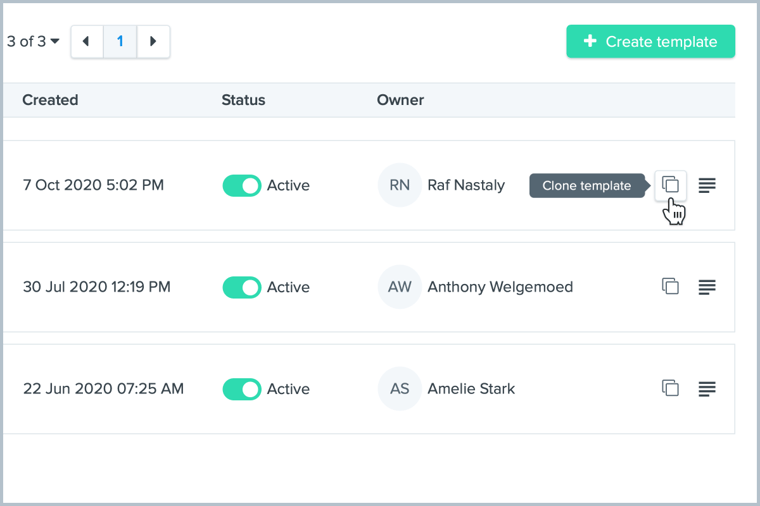Sort by Owner column header
The height and width of the screenshot is (506, 760).
point(400,100)
